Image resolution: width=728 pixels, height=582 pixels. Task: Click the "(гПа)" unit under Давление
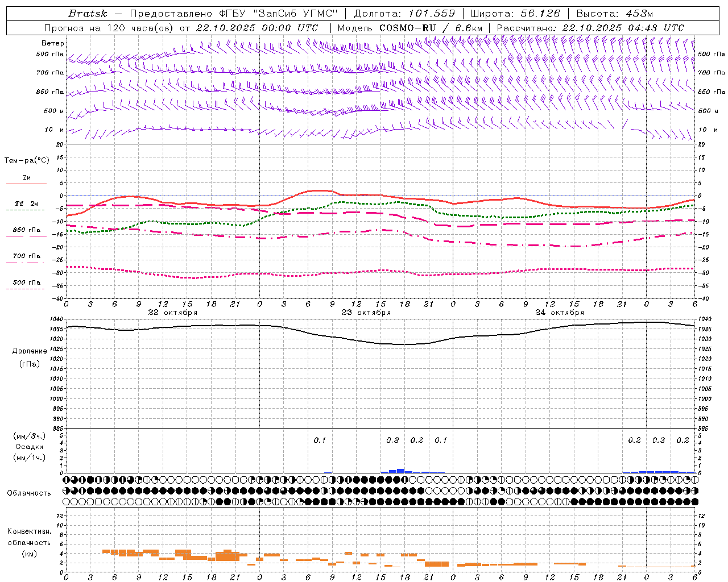29,364
